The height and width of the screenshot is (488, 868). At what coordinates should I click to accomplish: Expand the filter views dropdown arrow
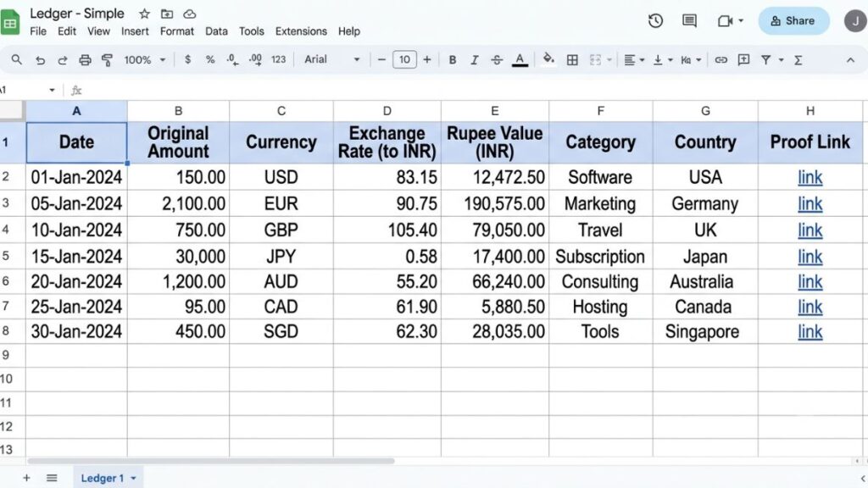pyautogui.click(x=781, y=60)
